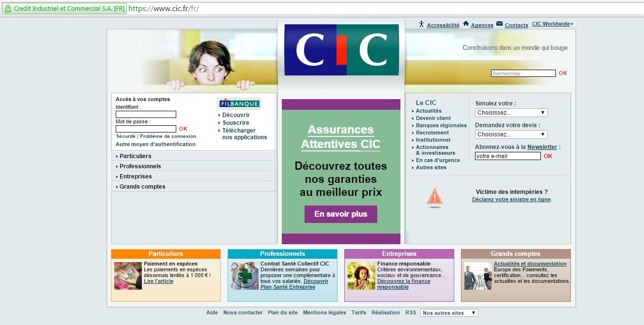The width and height of the screenshot is (644, 325).
Task: Click the Filbanque Souscrire link
Action: click(x=236, y=123)
